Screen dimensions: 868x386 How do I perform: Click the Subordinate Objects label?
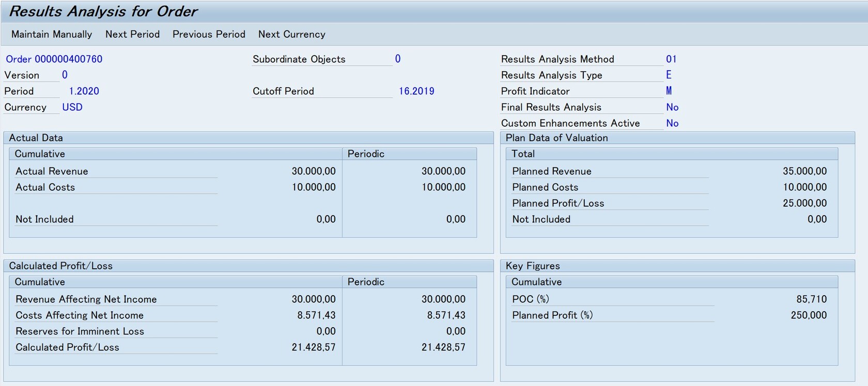tap(299, 59)
